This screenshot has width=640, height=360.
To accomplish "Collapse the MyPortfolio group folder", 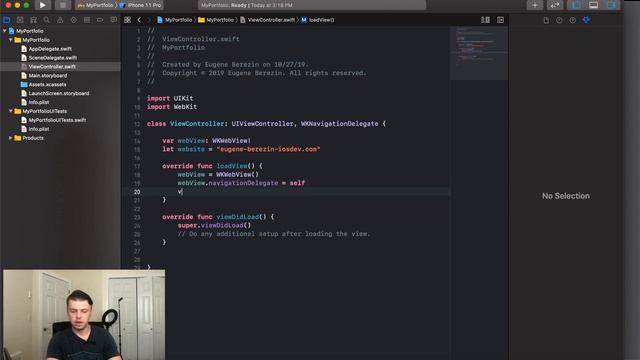I will (11, 40).
